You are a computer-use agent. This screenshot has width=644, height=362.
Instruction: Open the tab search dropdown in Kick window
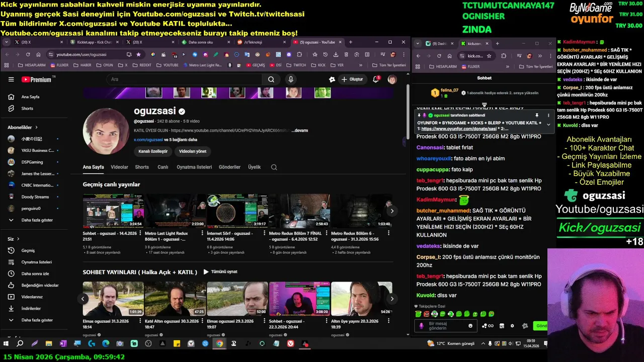418,43
